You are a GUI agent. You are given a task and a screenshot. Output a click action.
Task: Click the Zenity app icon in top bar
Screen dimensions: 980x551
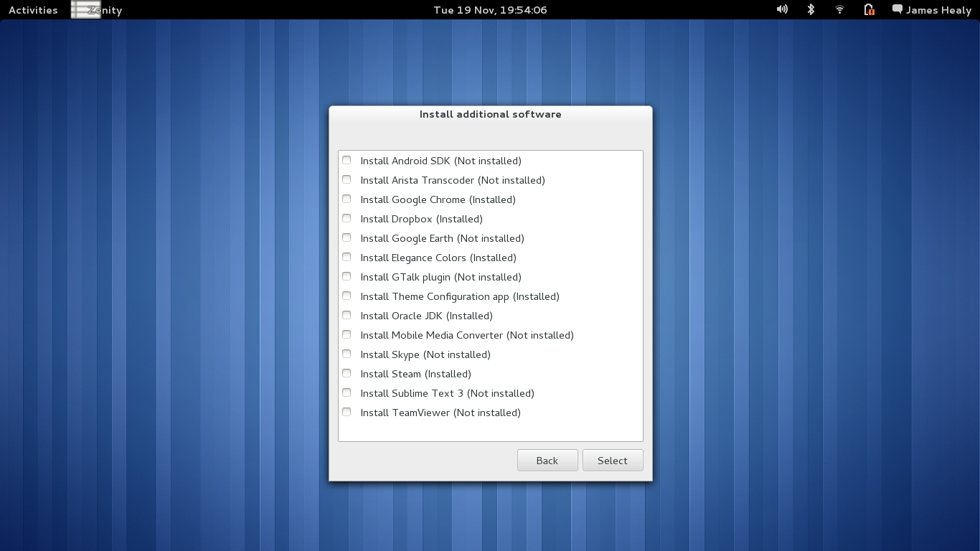click(85, 9)
